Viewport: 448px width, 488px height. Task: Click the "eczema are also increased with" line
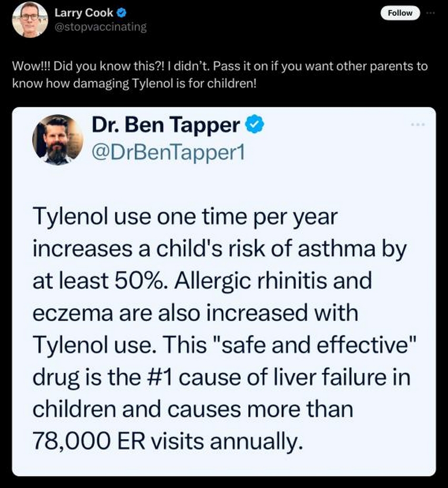[195, 312]
